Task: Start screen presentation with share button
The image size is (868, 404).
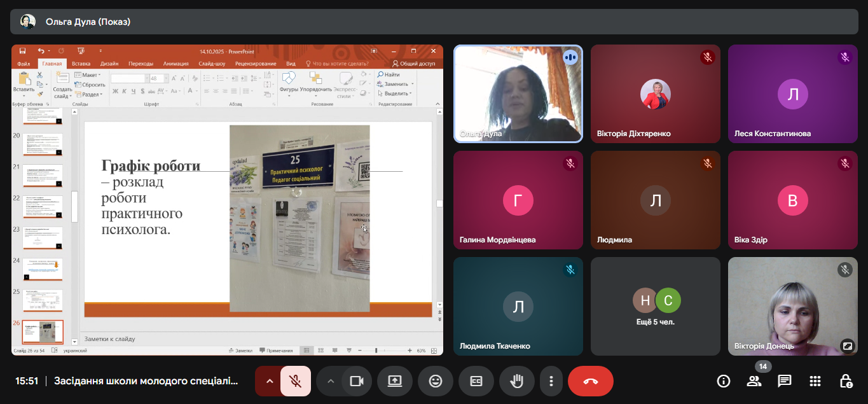Action: (395, 381)
